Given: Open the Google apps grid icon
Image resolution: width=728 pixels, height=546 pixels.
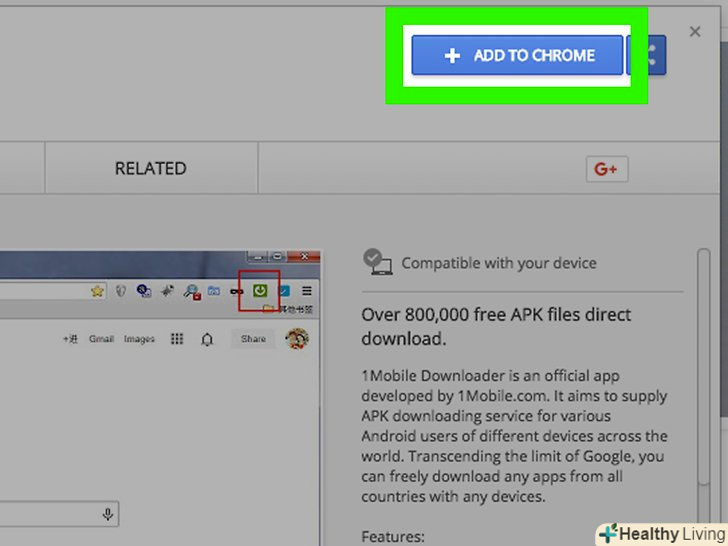Looking at the screenshot, I should tap(177, 339).
